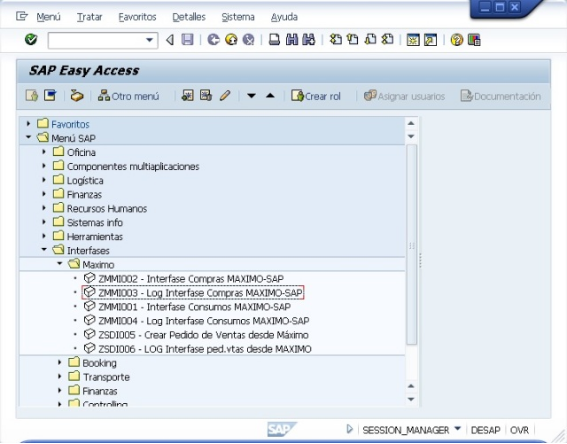Click the SAP Menu icon
Image resolution: width=567 pixels, height=444 pixels.
50,96
